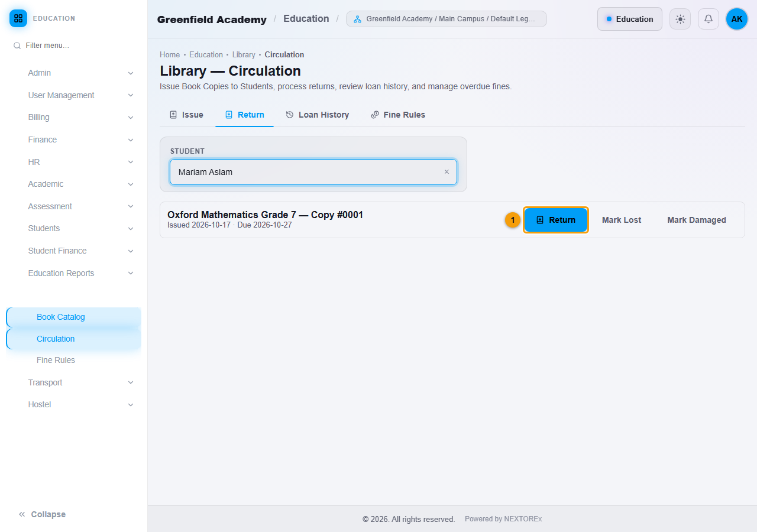Open the Greenfield Academy / Main Campus selector
The width and height of the screenshot is (757, 532).
(447, 19)
